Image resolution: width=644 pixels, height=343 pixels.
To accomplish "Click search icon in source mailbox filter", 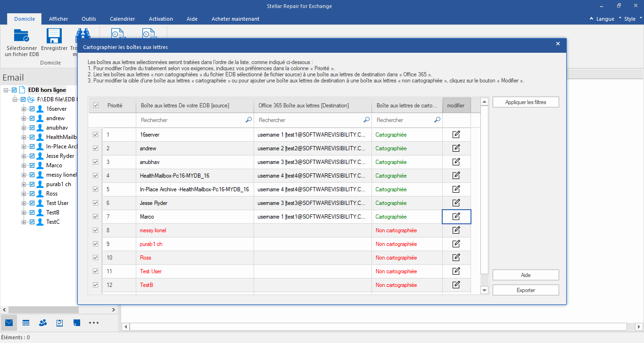I will [248, 120].
